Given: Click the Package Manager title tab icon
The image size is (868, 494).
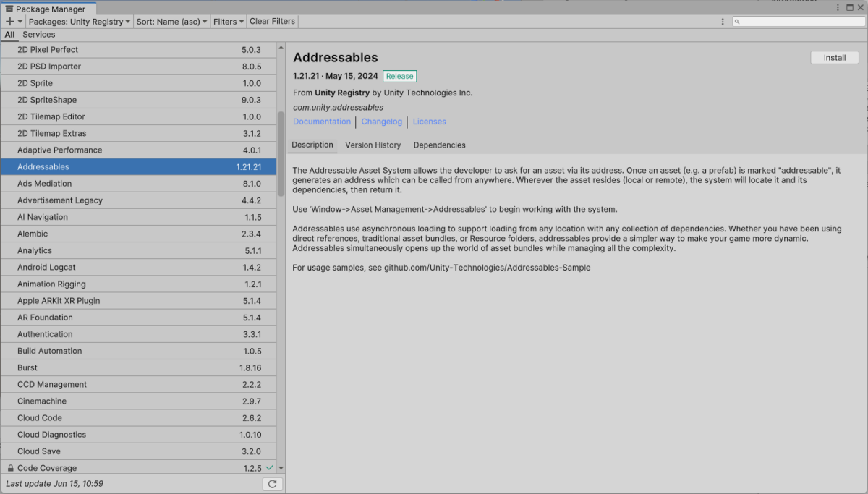Looking at the screenshot, I should [x=9, y=9].
